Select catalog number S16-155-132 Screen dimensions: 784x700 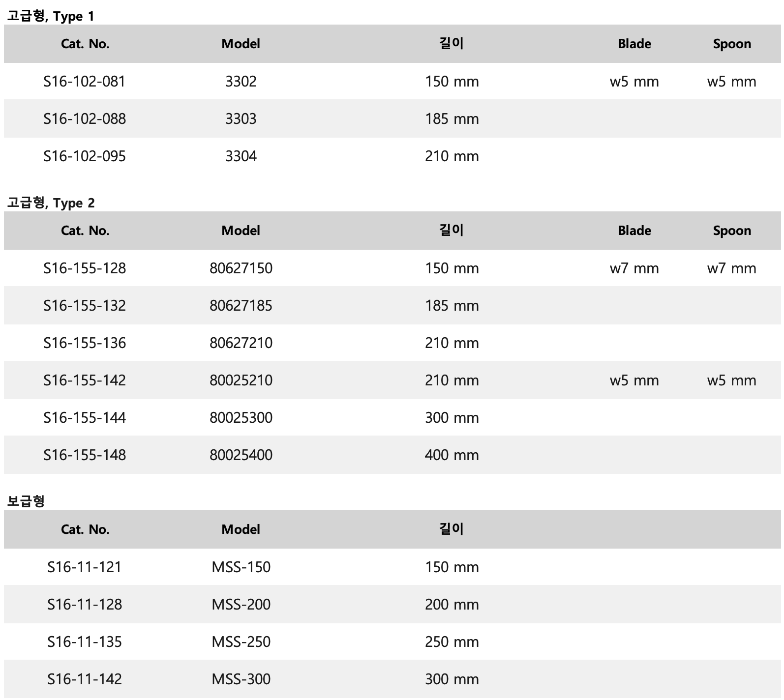pyautogui.click(x=85, y=306)
